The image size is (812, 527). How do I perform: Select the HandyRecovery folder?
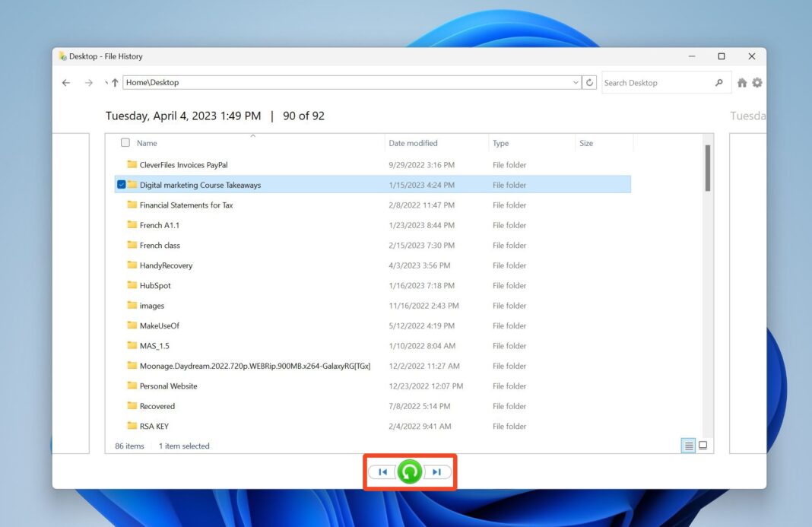tap(169, 265)
